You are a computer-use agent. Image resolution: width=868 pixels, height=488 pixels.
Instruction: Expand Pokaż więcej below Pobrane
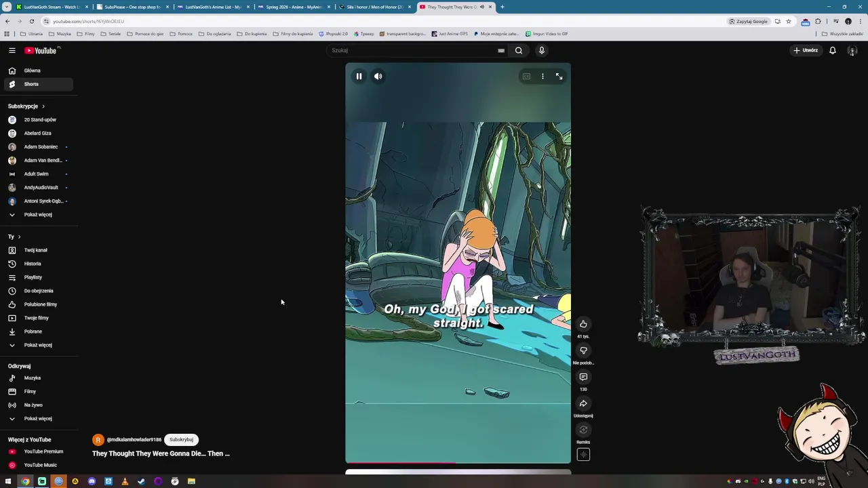tap(37, 345)
